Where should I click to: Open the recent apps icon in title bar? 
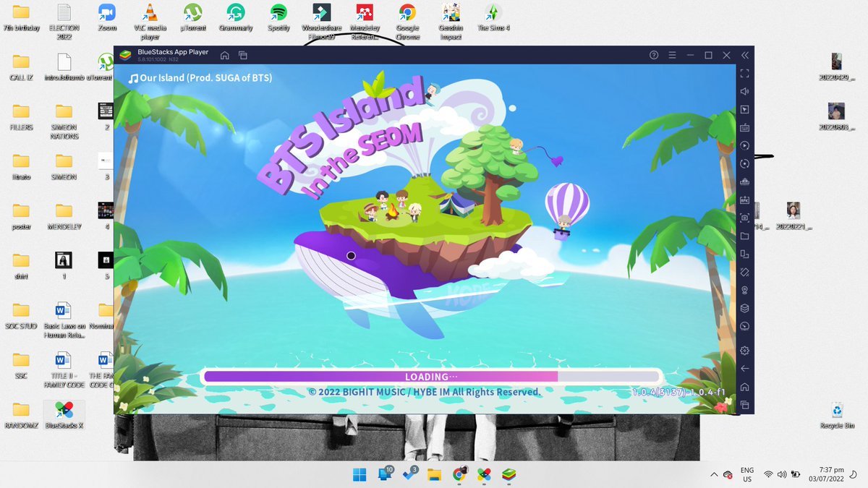coord(243,56)
